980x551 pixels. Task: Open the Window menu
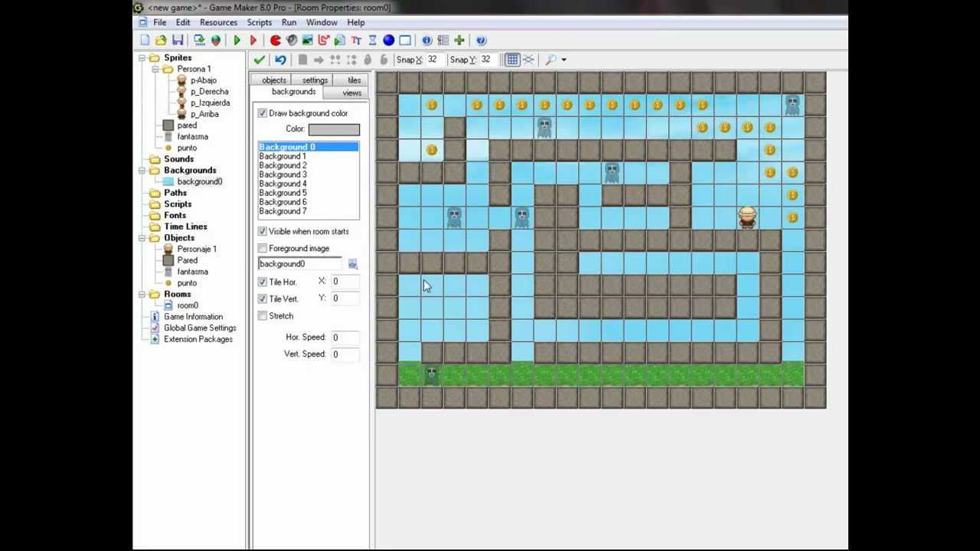coord(322,22)
